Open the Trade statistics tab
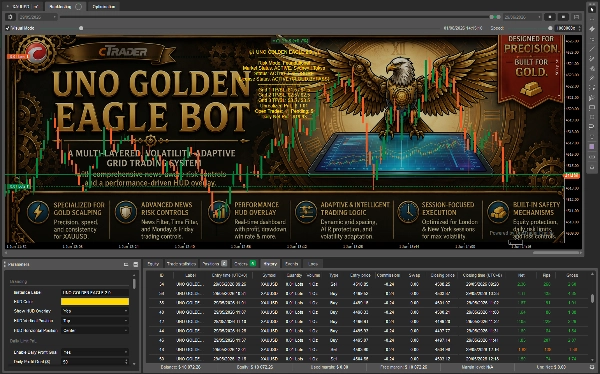 pyautogui.click(x=181, y=264)
